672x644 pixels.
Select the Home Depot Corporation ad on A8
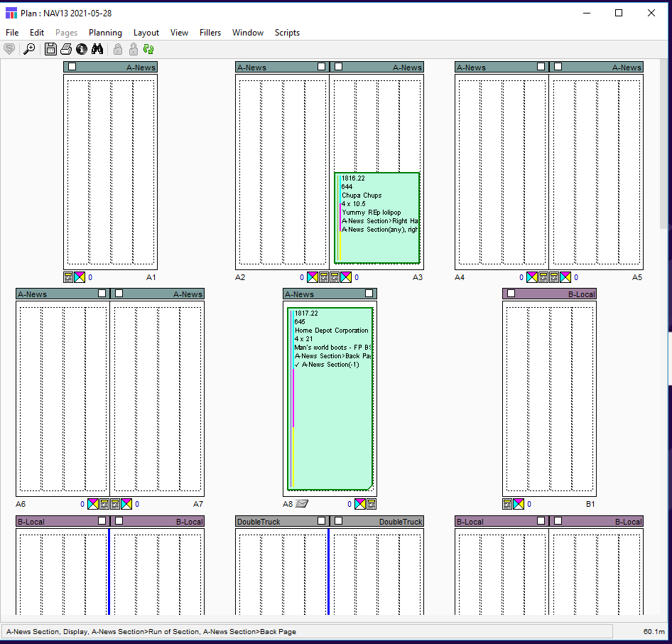(x=330, y=398)
